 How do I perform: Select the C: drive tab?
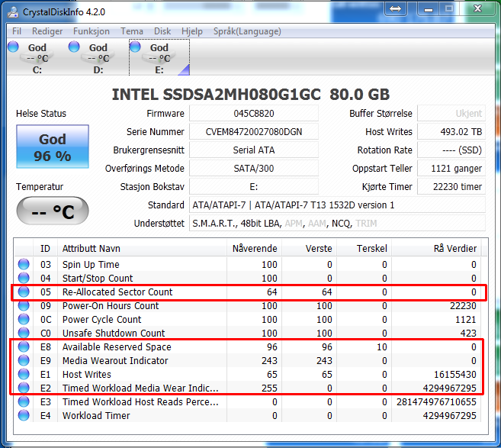37,57
